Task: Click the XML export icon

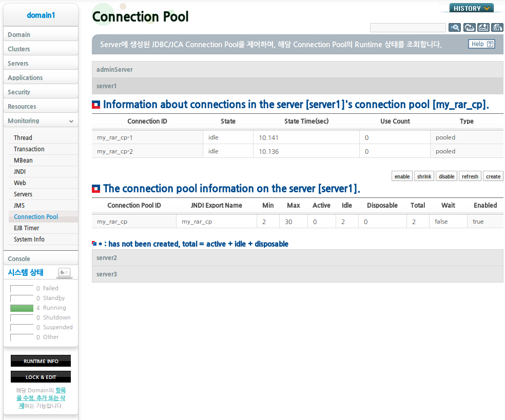Action: click(x=483, y=28)
